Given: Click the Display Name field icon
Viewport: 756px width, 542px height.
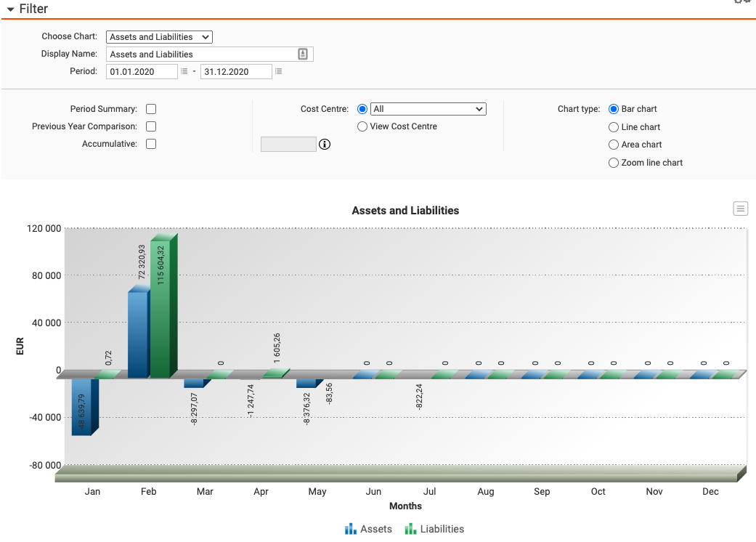Looking at the screenshot, I should (303, 54).
